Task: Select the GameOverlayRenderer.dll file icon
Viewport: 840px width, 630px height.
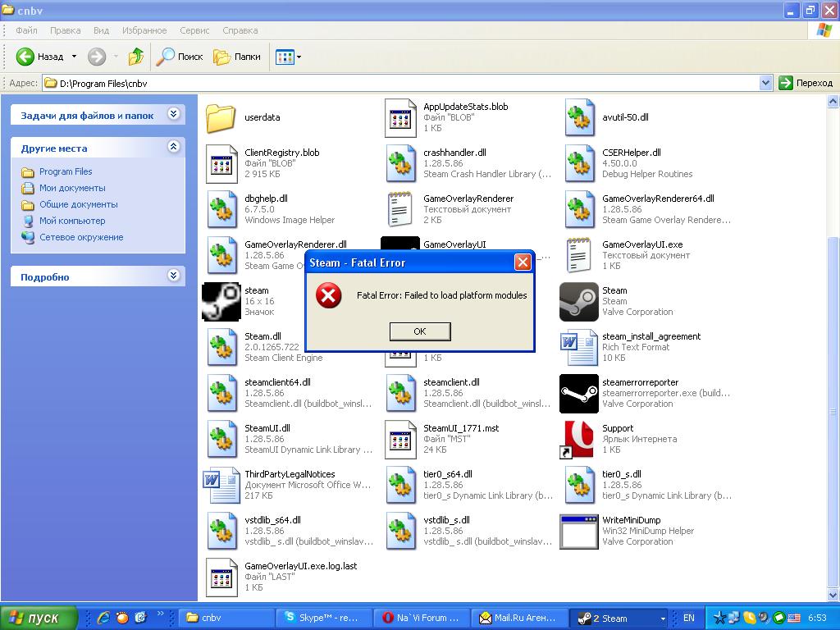Action: (x=221, y=256)
